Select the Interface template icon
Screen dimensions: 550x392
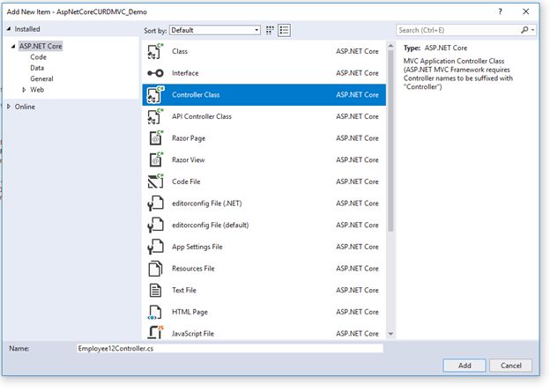(155, 73)
